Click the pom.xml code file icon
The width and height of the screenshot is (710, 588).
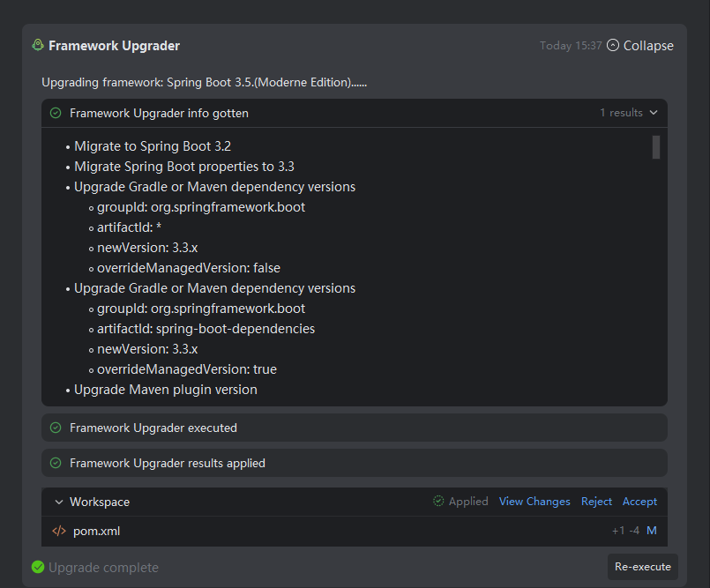pos(59,531)
